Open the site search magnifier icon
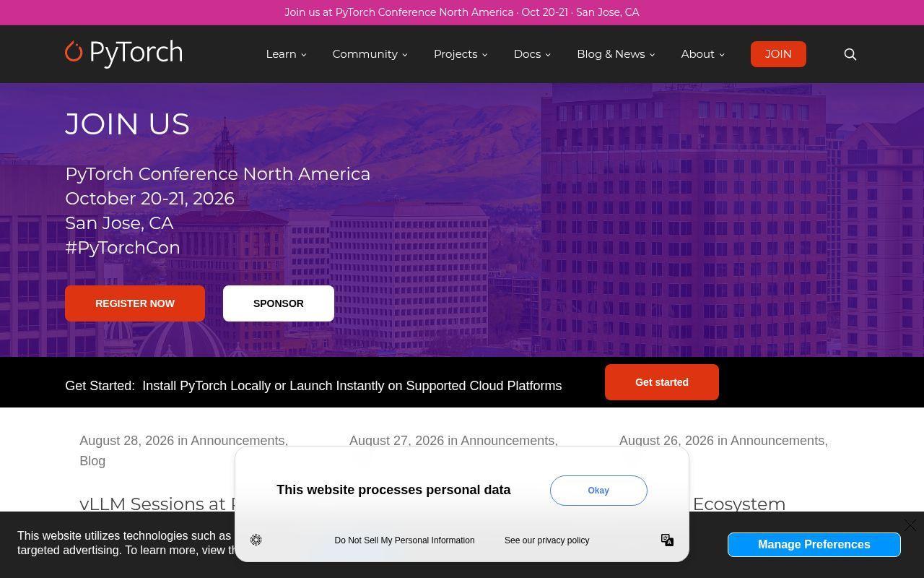 coord(850,54)
